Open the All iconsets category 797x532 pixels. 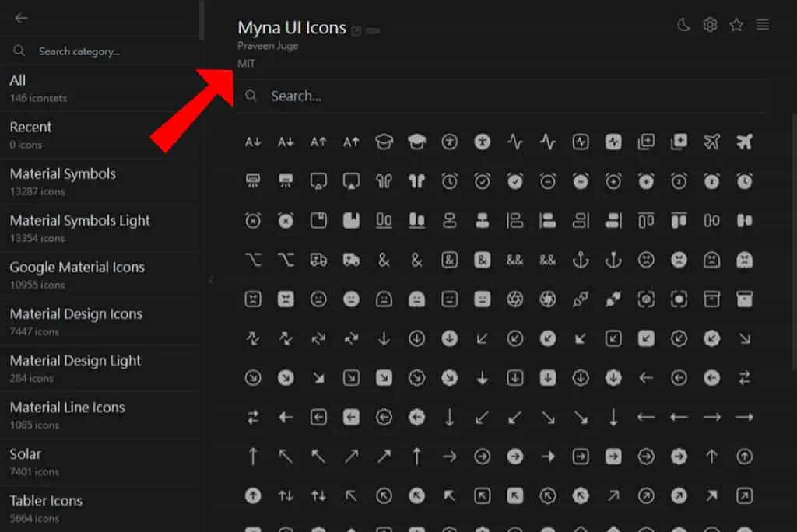pyautogui.click(x=102, y=89)
